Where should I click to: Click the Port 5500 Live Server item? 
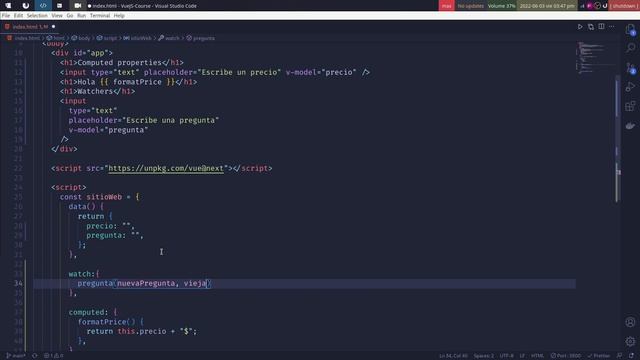coord(565,356)
